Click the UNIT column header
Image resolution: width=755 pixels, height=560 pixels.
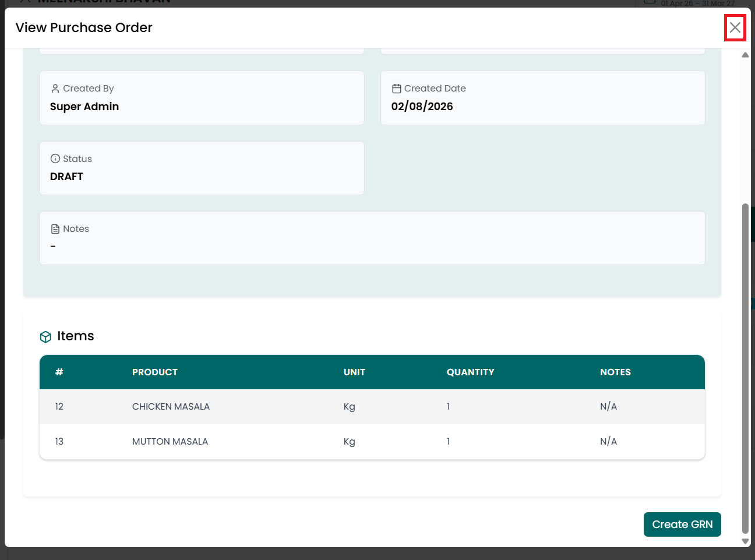point(354,372)
